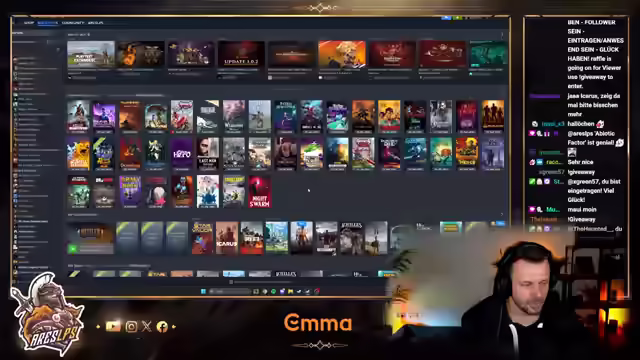Screen dimensions: 640x360
Task: Select the purple Hero game cover
Action: pyautogui.click(x=182, y=153)
